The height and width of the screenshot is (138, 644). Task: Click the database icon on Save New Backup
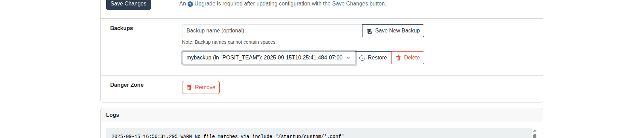click(369, 31)
